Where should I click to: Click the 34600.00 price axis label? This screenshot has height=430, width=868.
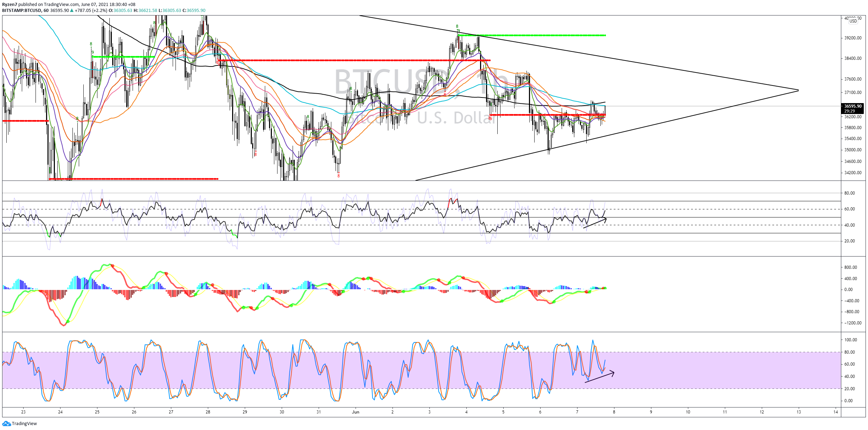click(x=853, y=162)
